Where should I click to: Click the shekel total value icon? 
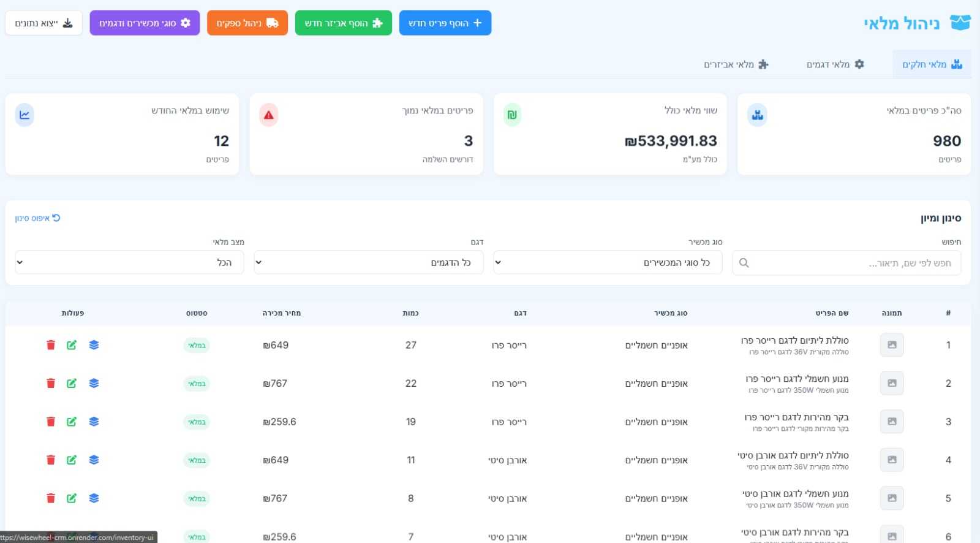(x=512, y=115)
